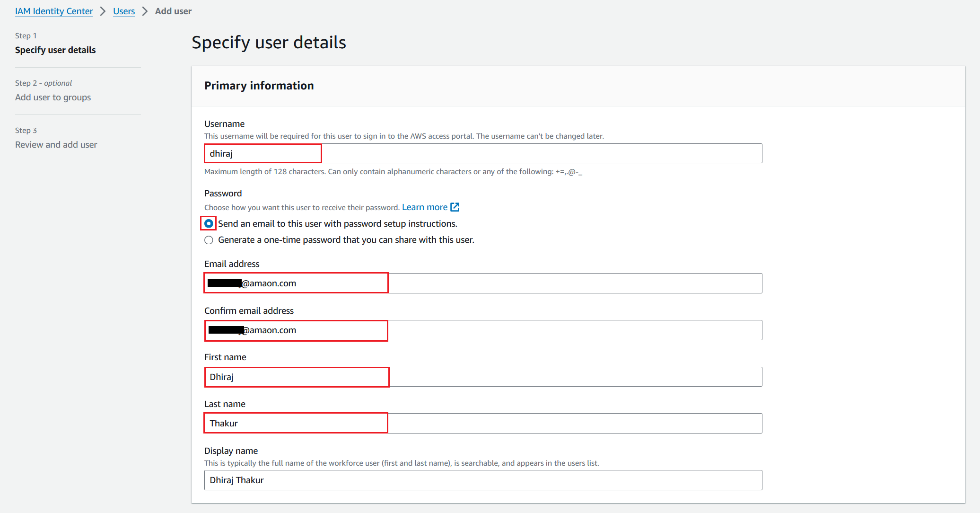Viewport: 980px width, 513px height.
Task: Click the Email address input field
Action: 482,283
